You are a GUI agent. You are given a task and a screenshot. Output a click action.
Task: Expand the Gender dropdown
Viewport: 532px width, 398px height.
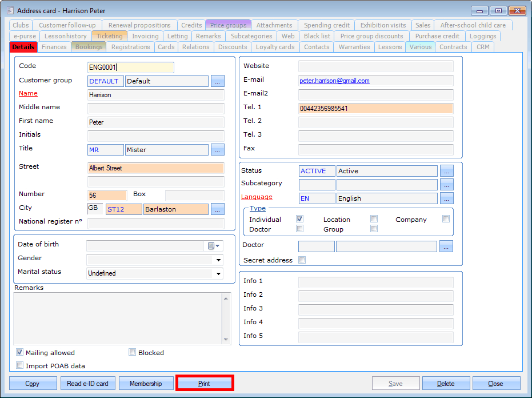click(x=218, y=260)
